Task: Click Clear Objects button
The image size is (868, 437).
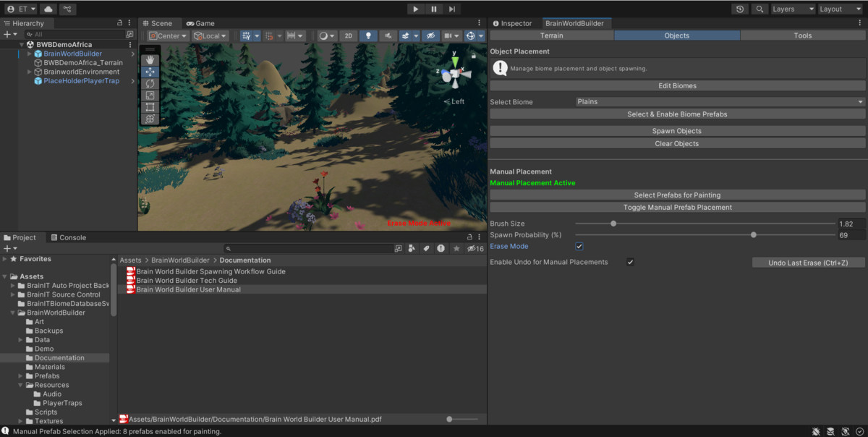Action: tap(677, 143)
